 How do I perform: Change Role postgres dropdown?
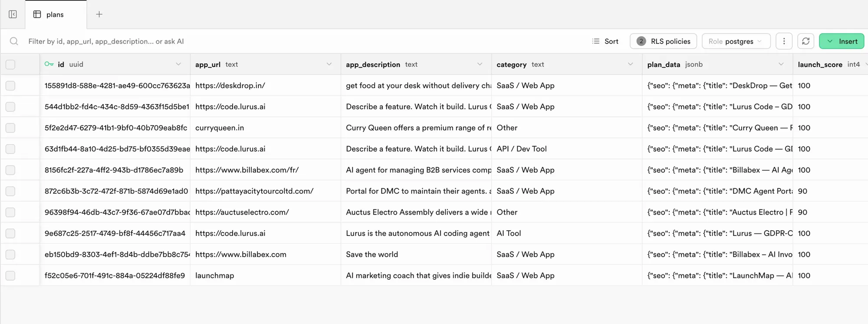736,41
